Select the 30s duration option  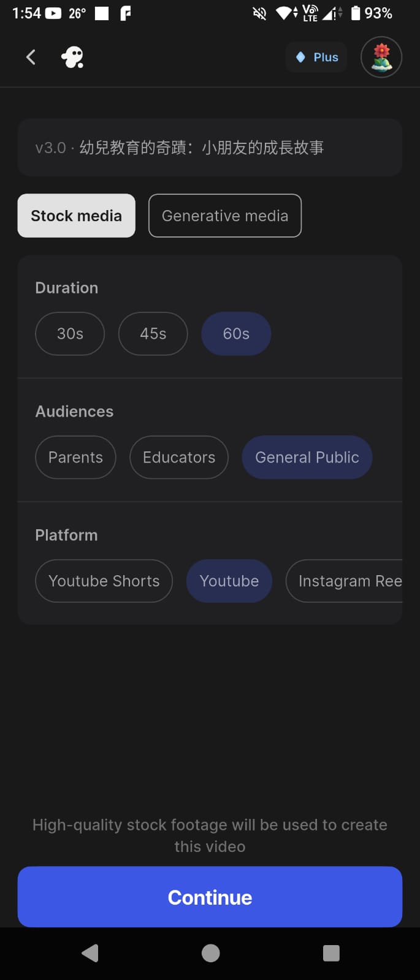coord(70,334)
